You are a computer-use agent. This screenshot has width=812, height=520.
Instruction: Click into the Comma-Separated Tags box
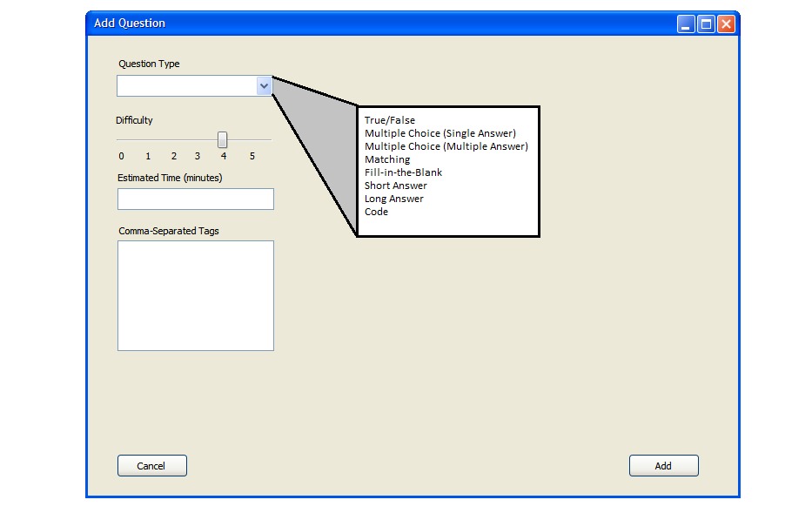click(x=196, y=295)
